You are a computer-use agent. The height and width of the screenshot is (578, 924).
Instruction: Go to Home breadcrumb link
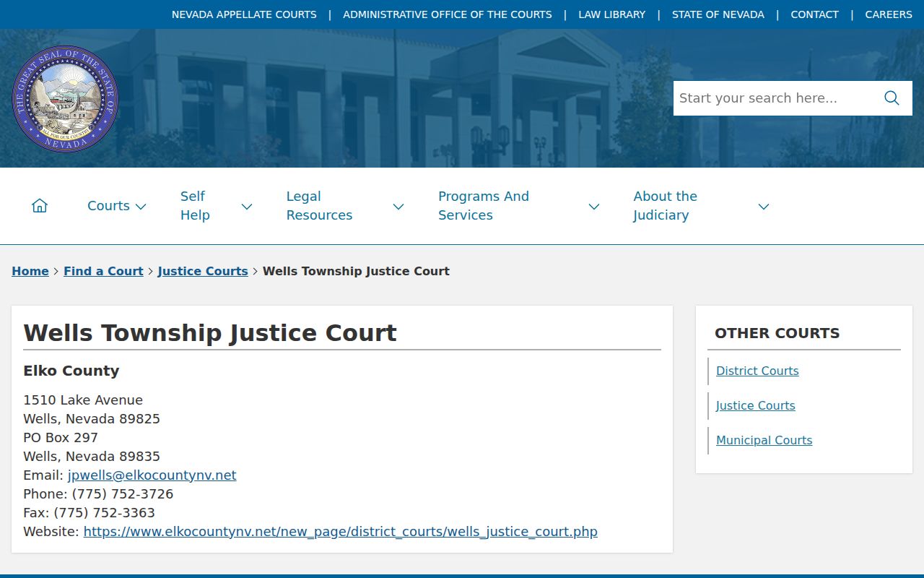click(x=30, y=271)
